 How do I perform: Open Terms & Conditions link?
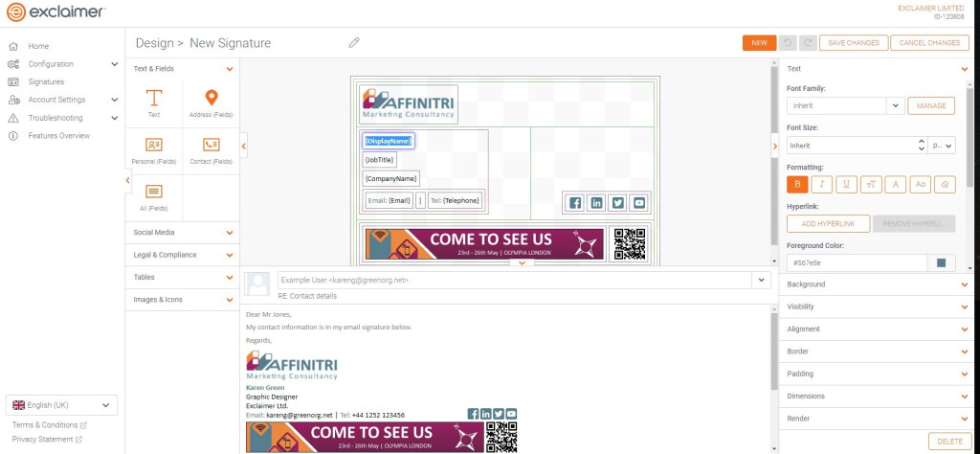[x=50, y=424]
